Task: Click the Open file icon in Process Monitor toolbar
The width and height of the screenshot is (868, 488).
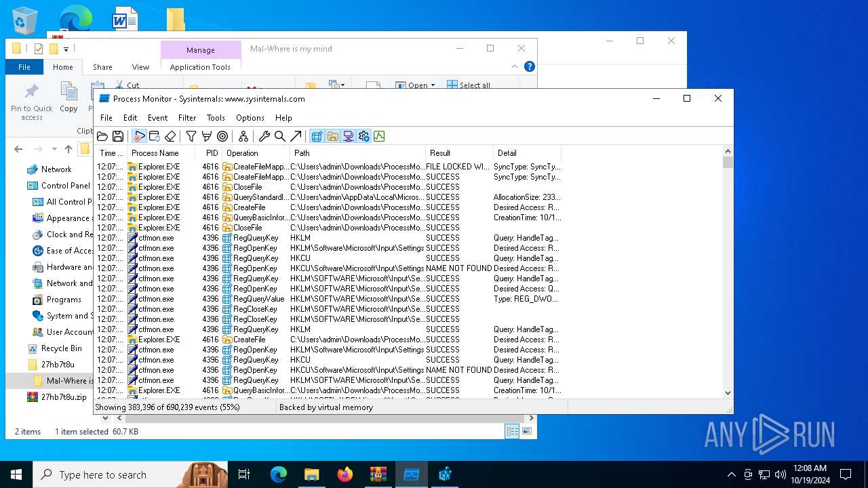Action: click(x=102, y=136)
